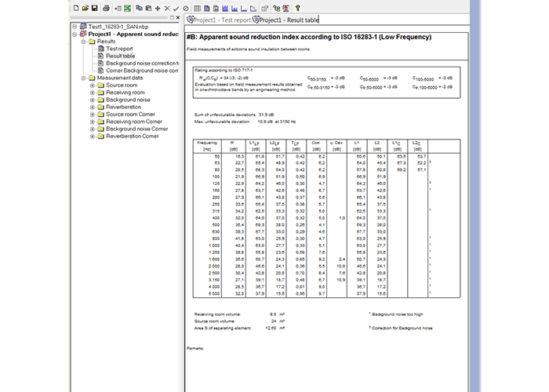This screenshot has height=392, width=549.
Task: Click the circle-slash exclude toolbar icon
Action: 186,9
